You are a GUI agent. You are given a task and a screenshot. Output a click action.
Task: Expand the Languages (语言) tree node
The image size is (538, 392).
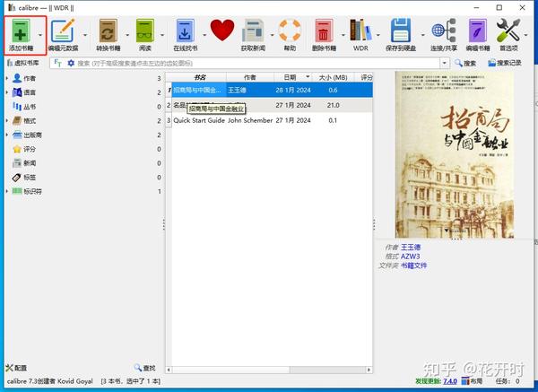click(7, 92)
